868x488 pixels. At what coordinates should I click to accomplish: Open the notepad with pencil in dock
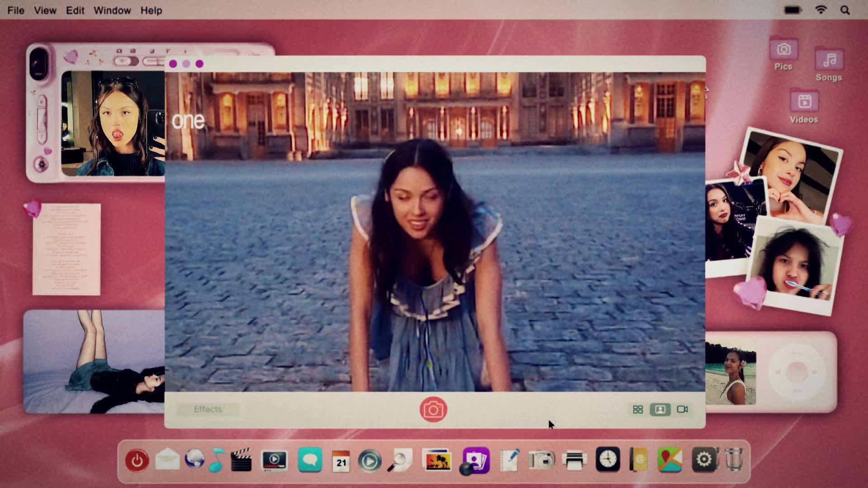click(510, 460)
